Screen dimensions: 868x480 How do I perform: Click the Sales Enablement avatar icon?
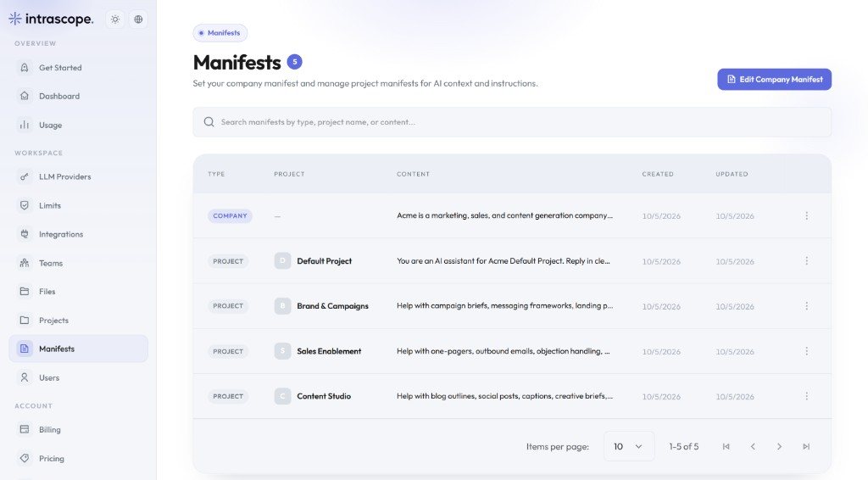coord(282,351)
